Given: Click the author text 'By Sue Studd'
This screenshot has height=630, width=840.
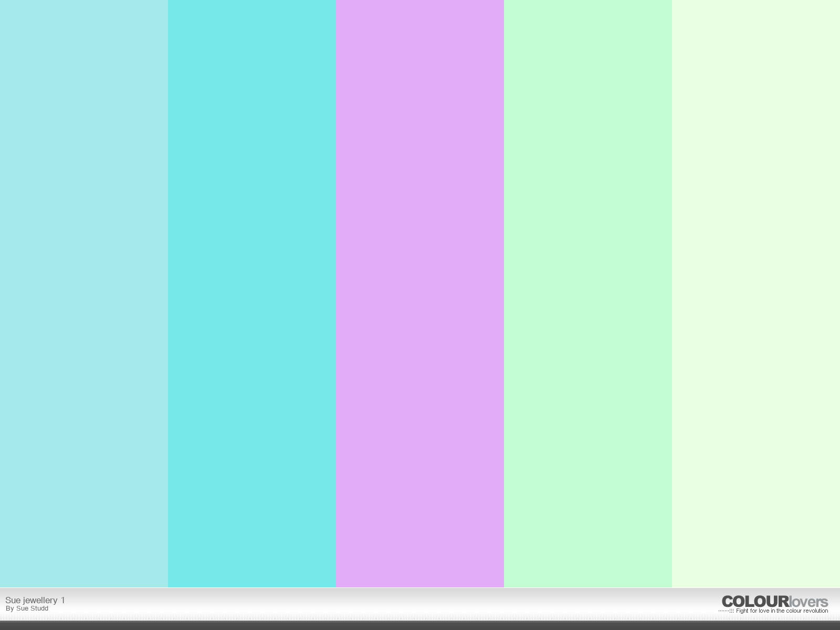Looking at the screenshot, I should (x=27, y=608).
